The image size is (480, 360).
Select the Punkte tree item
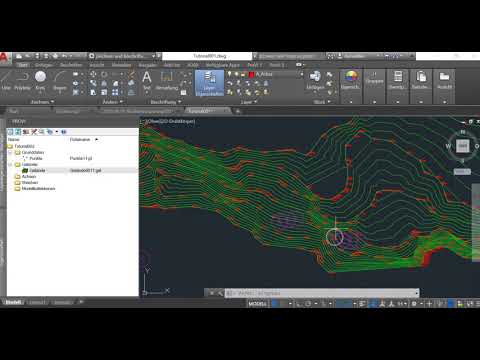pyautogui.click(x=36, y=158)
